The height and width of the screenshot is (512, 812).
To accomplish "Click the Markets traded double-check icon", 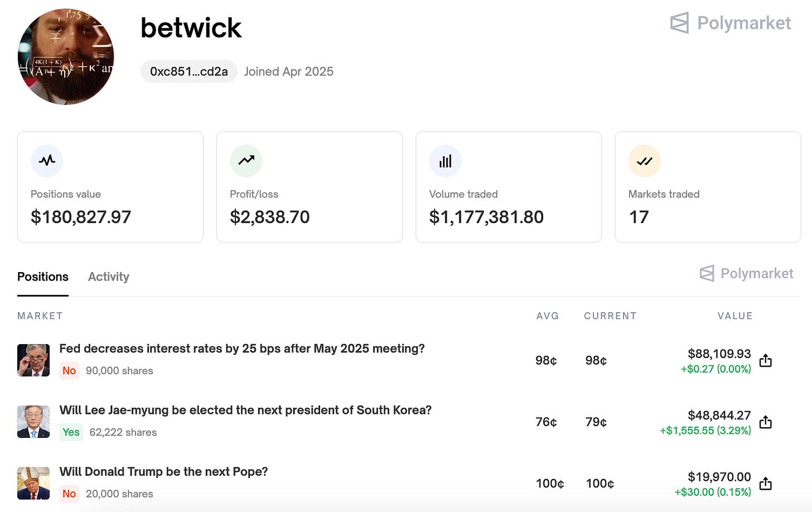I will [644, 161].
